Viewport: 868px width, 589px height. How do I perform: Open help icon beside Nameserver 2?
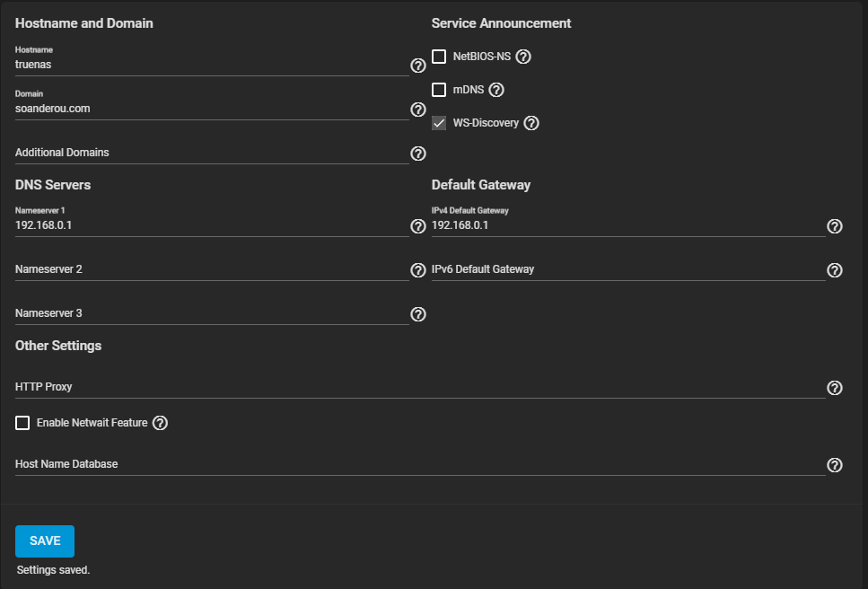coord(417,270)
